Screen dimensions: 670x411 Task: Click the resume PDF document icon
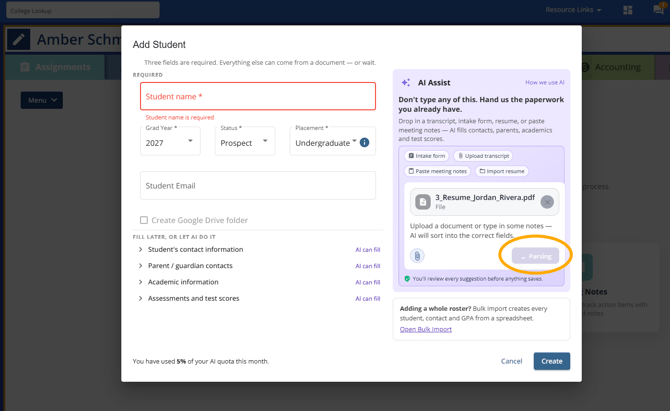coord(423,202)
